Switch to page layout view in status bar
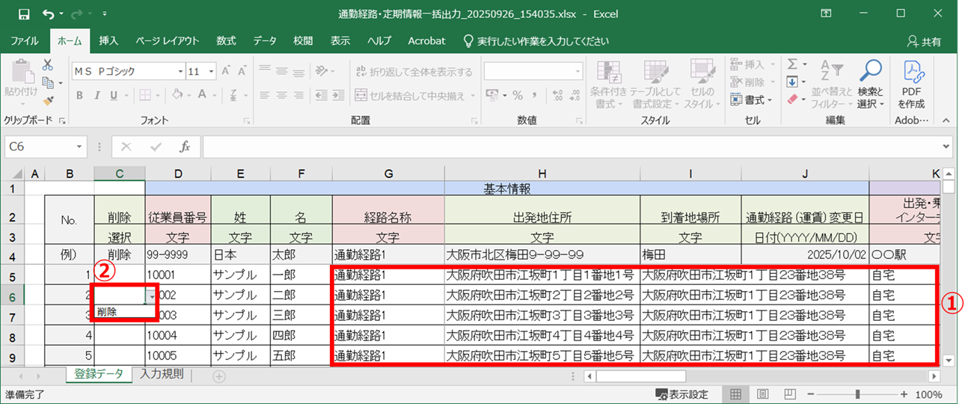Screen dimensions: 980x404 (762, 394)
